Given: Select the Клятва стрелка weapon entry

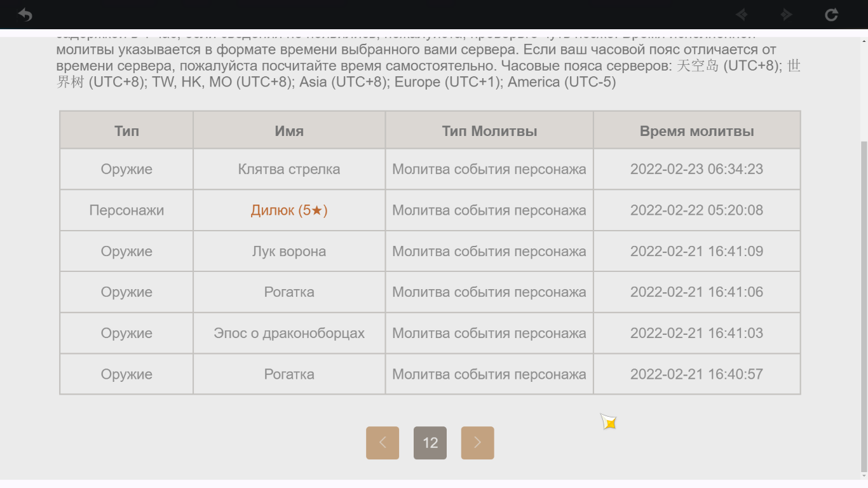Looking at the screenshot, I should coord(289,170).
